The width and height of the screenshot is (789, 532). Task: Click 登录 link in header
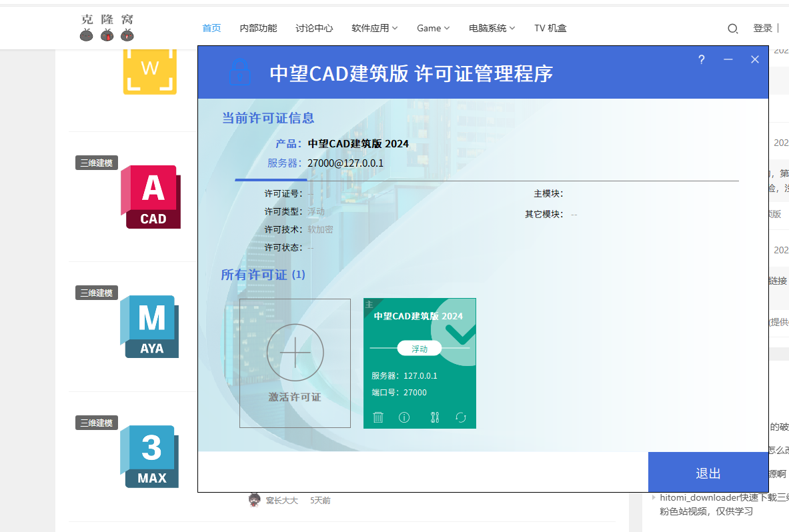pos(763,28)
